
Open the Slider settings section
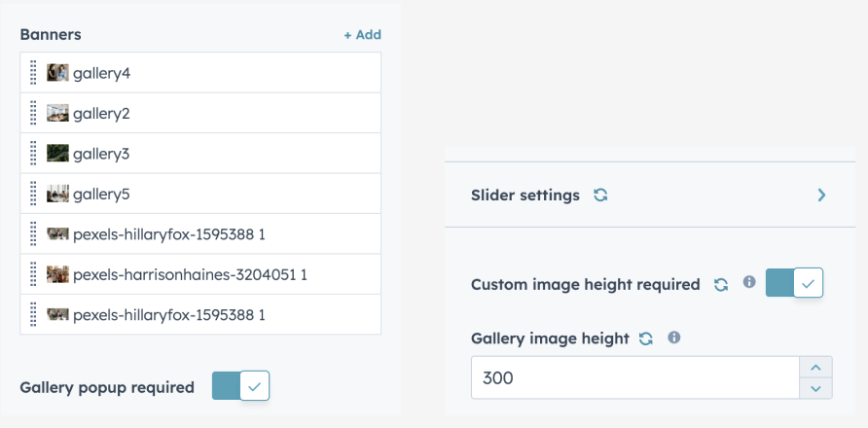click(524, 196)
